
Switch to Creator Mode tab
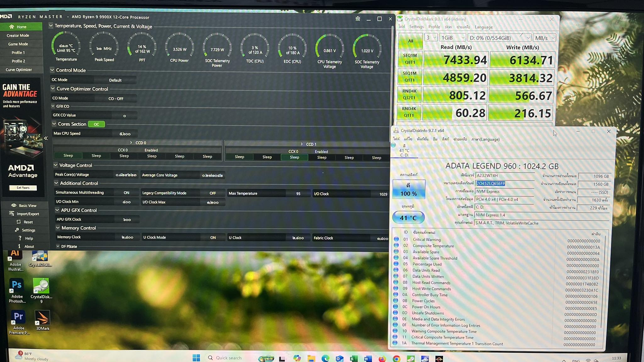tap(18, 36)
